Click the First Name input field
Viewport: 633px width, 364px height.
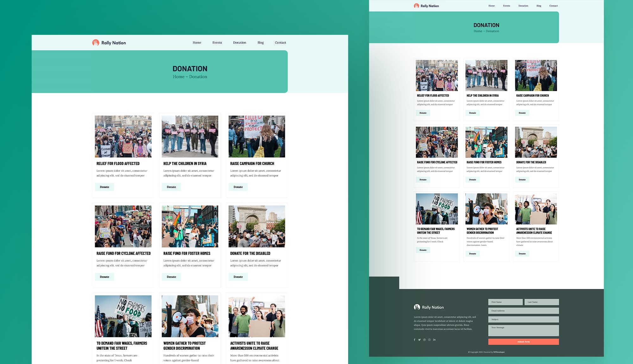coord(505,302)
